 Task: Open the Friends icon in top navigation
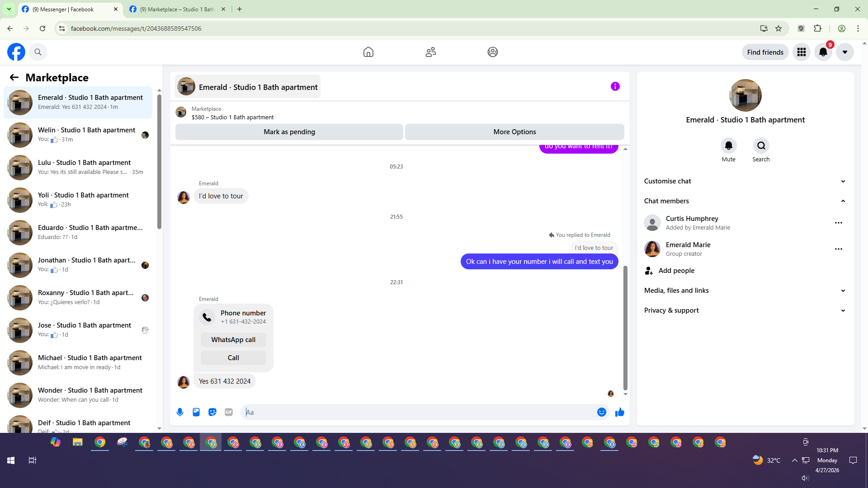pyautogui.click(x=431, y=52)
